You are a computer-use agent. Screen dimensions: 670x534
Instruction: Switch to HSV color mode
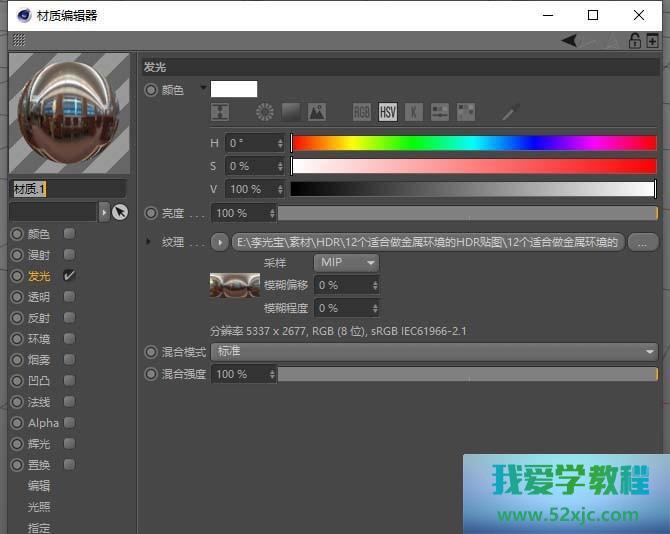pyautogui.click(x=388, y=112)
